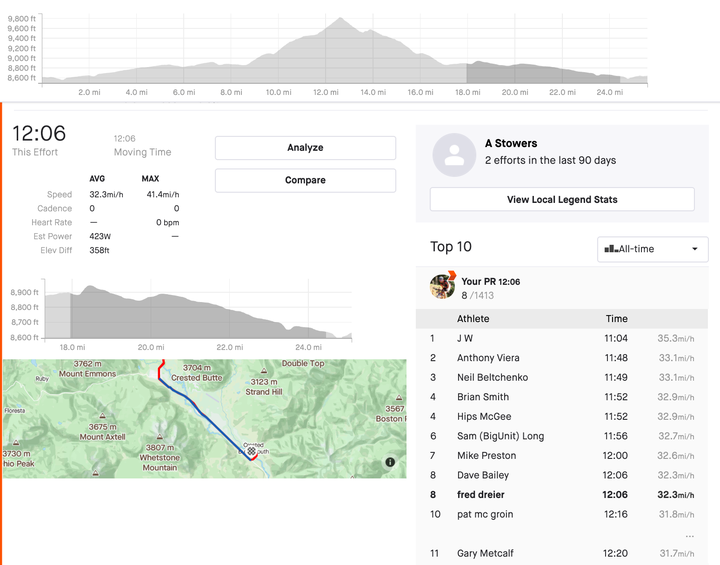Click the Strand Hill peak marker

tap(264, 371)
